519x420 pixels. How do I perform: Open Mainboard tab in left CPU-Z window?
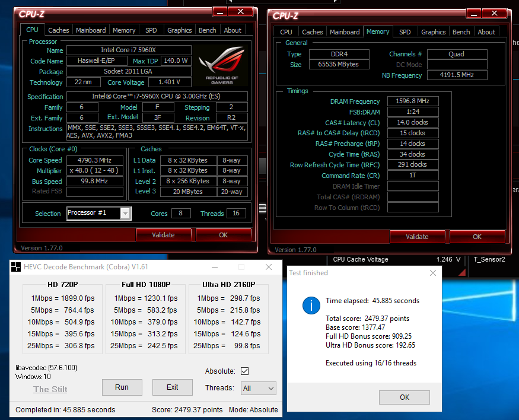click(91, 30)
